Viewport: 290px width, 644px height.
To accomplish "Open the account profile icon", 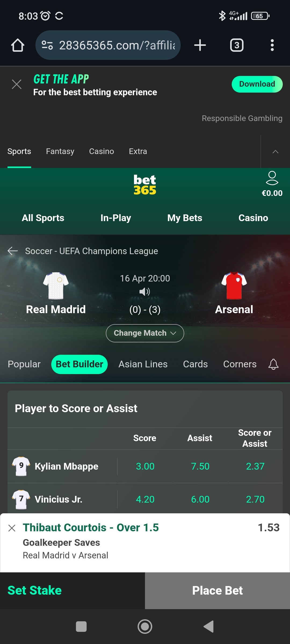I will [272, 178].
